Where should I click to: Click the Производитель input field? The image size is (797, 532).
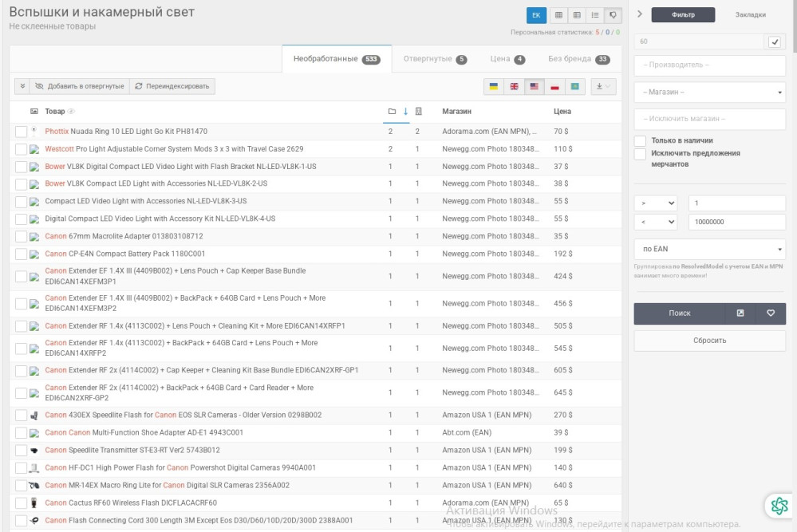709,65
